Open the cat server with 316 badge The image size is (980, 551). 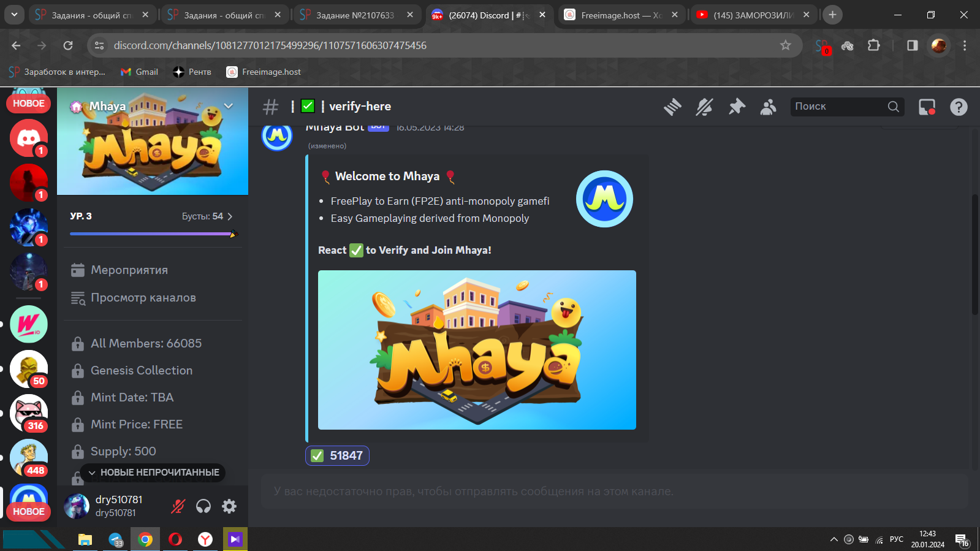click(x=28, y=414)
